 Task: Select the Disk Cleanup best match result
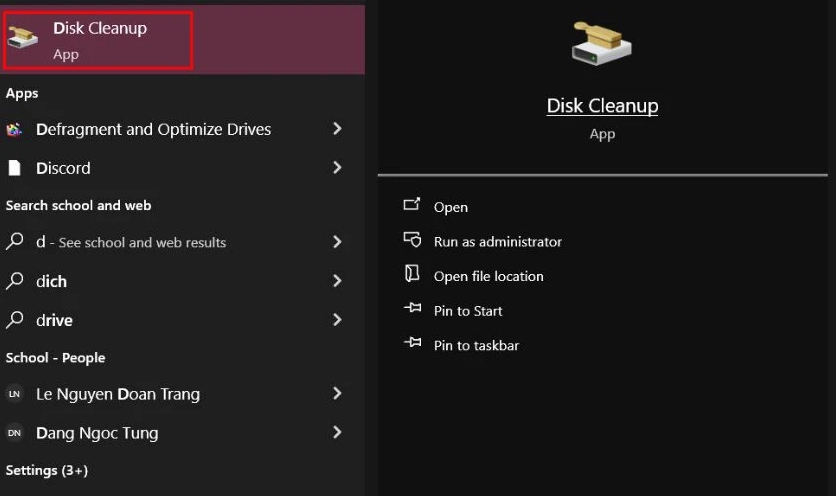click(x=182, y=40)
